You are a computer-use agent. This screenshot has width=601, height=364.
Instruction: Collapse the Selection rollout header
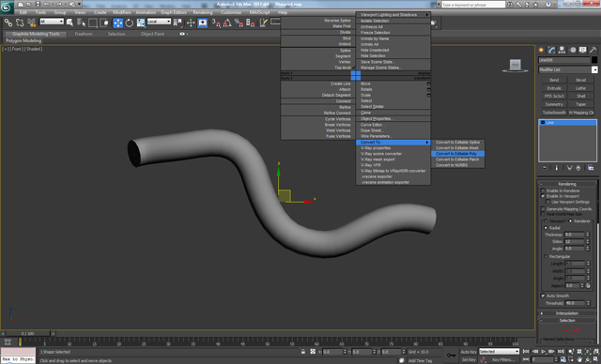click(x=567, y=320)
